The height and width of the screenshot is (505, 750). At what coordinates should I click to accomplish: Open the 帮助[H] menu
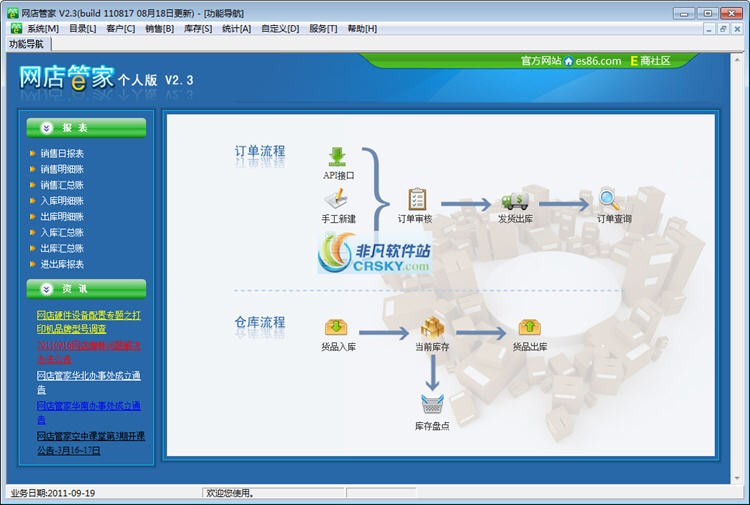coord(362,29)
